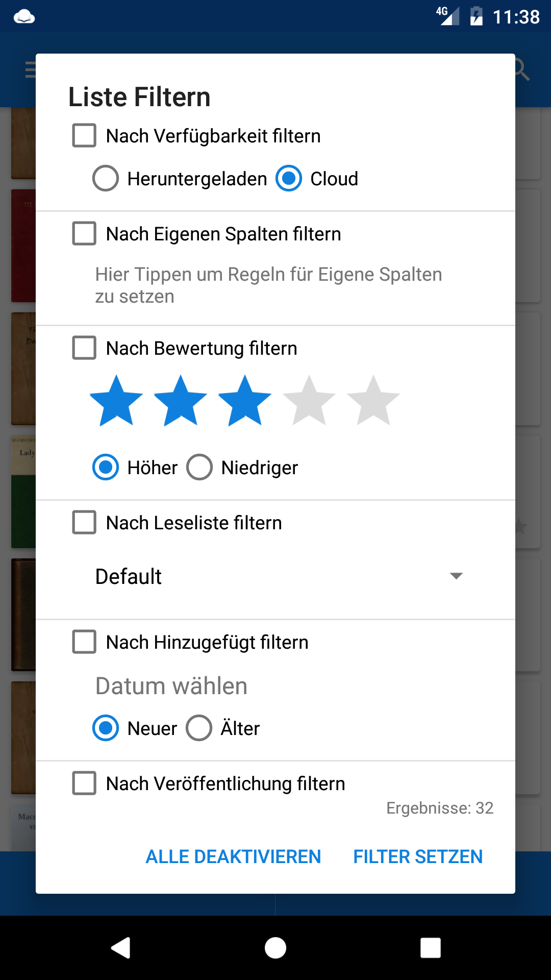This screenshot has height=980, width=551.
Task: Enable Nach Verfügbarkeit filtern checkbox
Action: (84, 136)
